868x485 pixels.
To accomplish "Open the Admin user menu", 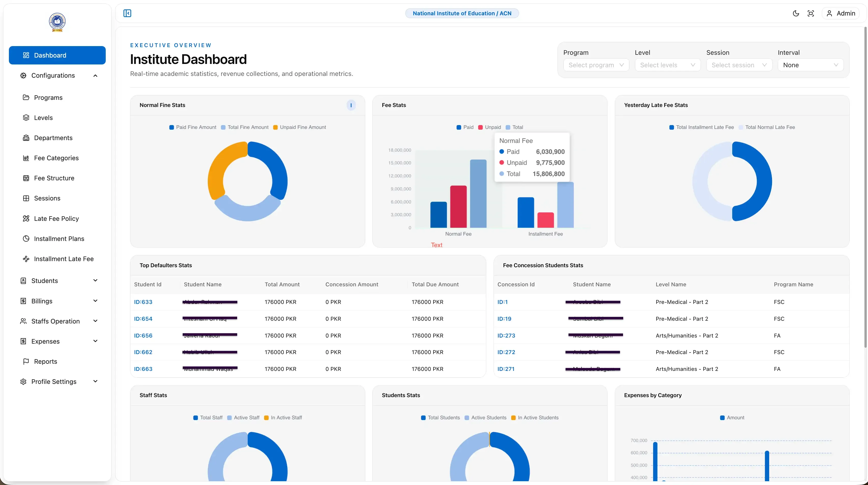I will click(841, 14).
